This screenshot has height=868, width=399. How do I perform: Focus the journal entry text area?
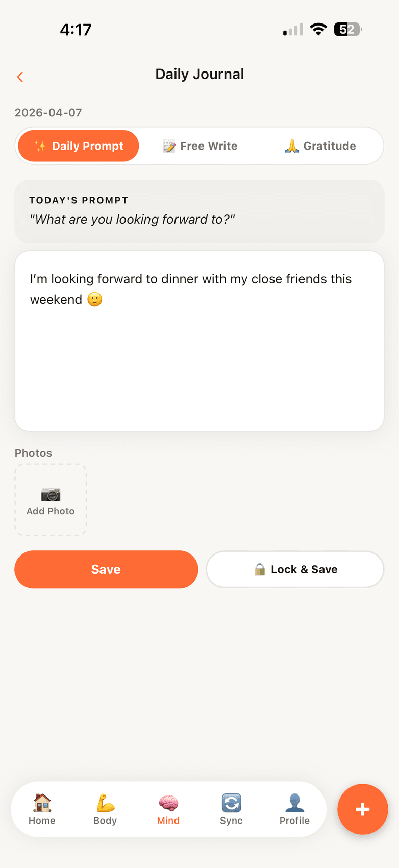(x=199, y=341)
